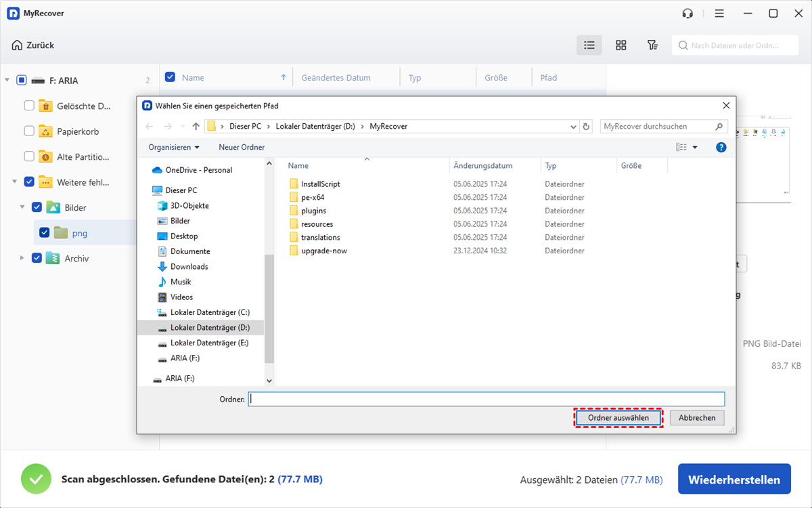
Task: Check the Papierkorb checkbox
Action: coord(29,131)
